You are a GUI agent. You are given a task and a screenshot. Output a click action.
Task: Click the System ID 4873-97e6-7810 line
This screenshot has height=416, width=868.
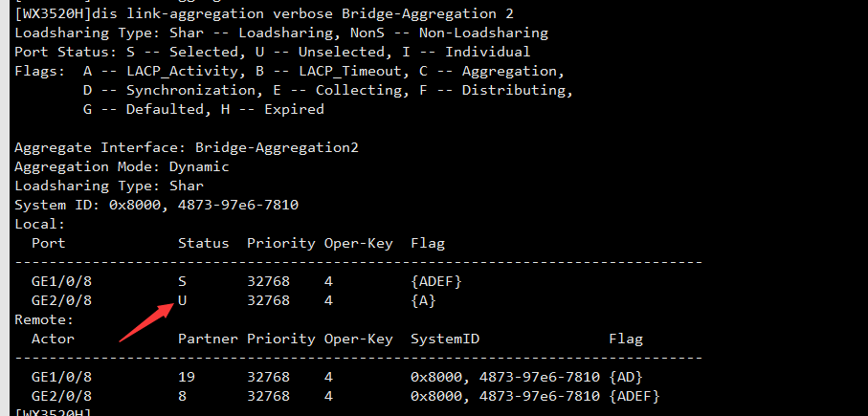(139, 205)
